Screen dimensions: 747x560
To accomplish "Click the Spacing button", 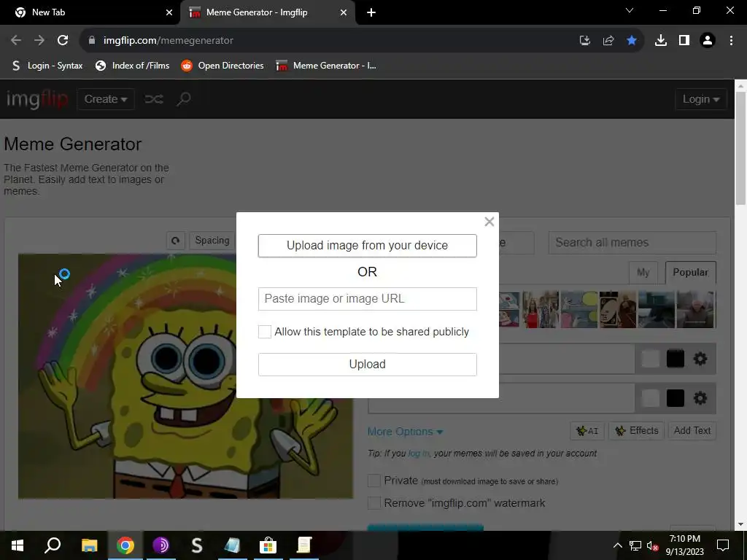I will pos(212,241).
